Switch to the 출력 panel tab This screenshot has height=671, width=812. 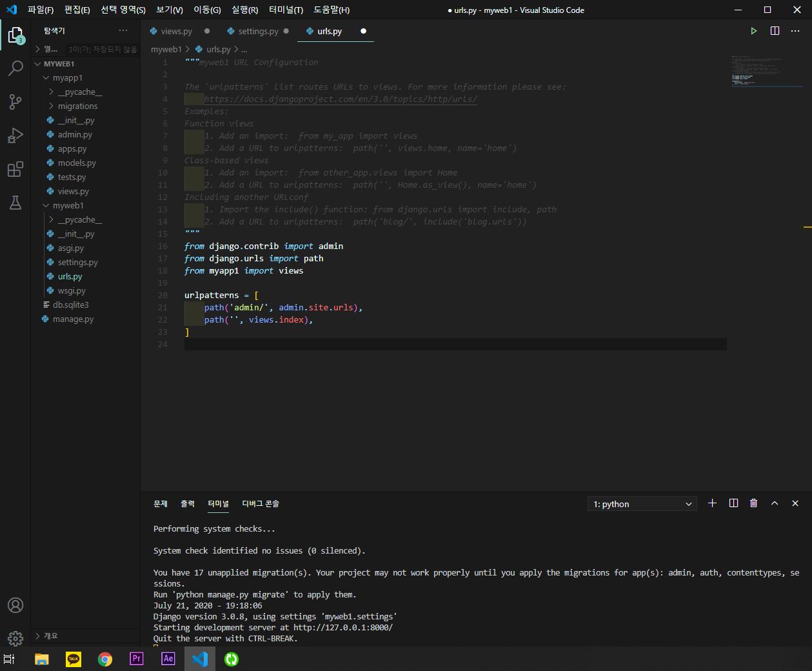(x=188, y=503)
